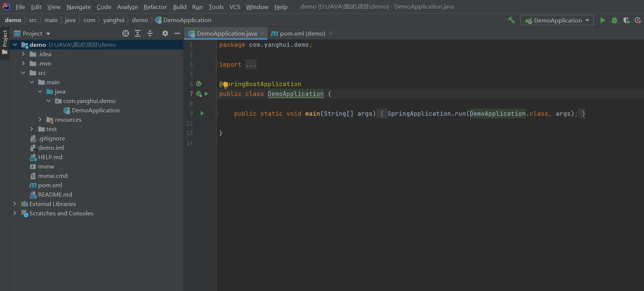Image resolution: width=644 pixels, height=291 pixels.
Task: Expand the .mvn folder
Action: click(23, 63)
